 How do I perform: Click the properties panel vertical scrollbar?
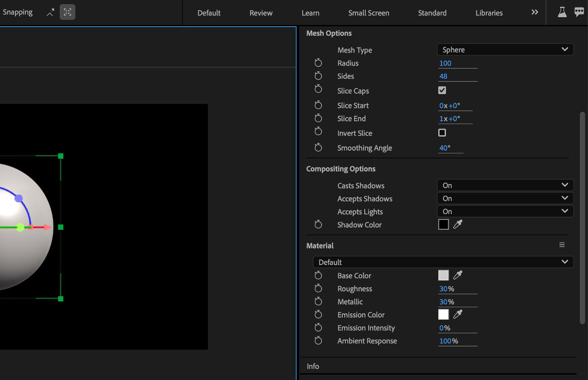(583, 218)
